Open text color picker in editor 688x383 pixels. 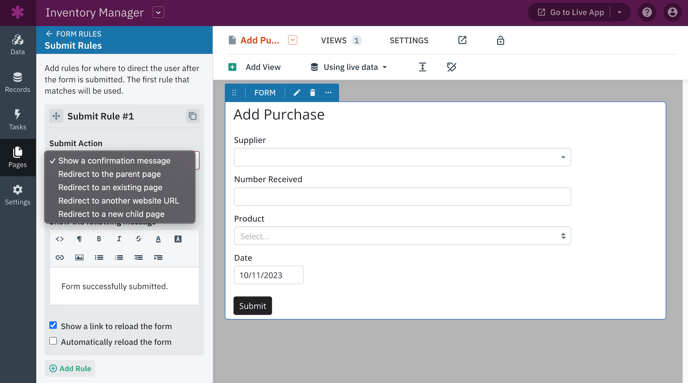tap(158, 239)
